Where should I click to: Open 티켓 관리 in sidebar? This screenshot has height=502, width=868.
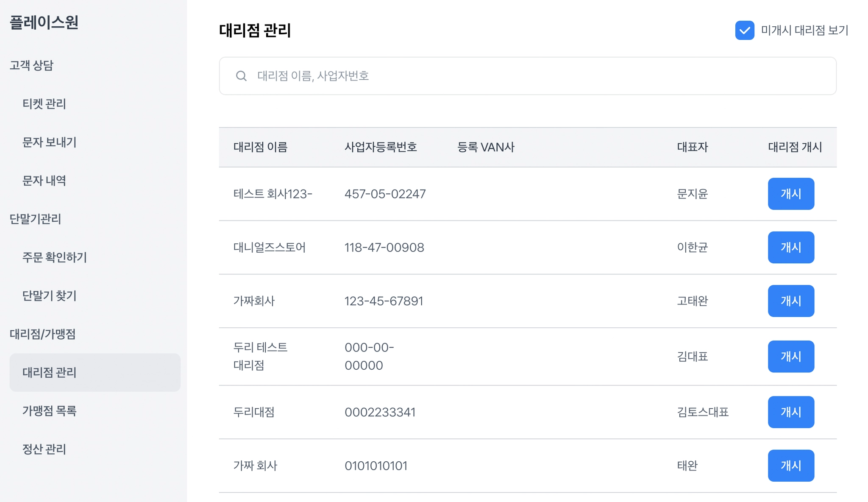(44, 104)
